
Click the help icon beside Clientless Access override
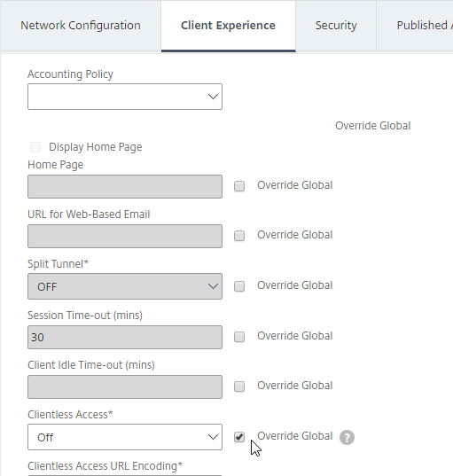click(x=347, y=438)
